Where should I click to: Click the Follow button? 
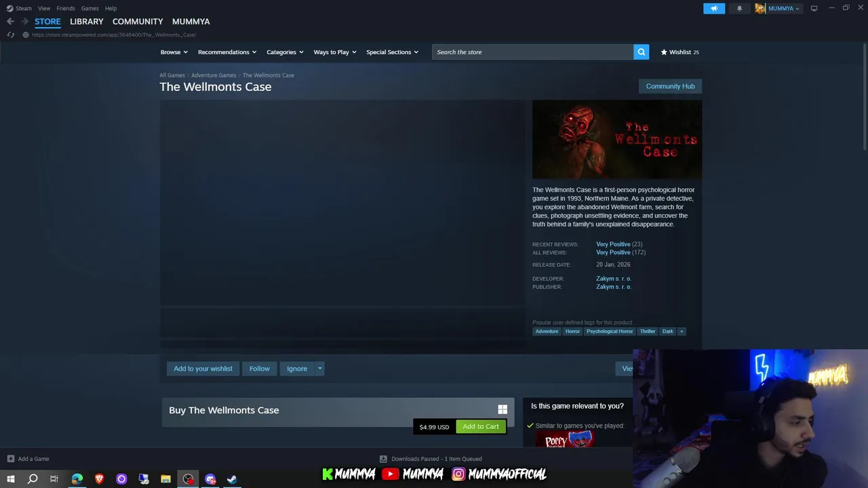point(260,369)
